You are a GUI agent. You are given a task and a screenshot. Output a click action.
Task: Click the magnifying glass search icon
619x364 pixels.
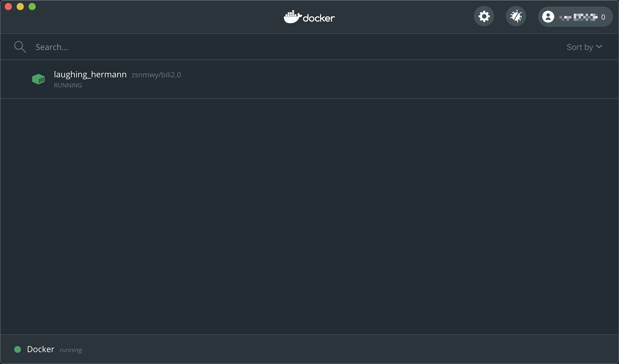tap(20, 47)
